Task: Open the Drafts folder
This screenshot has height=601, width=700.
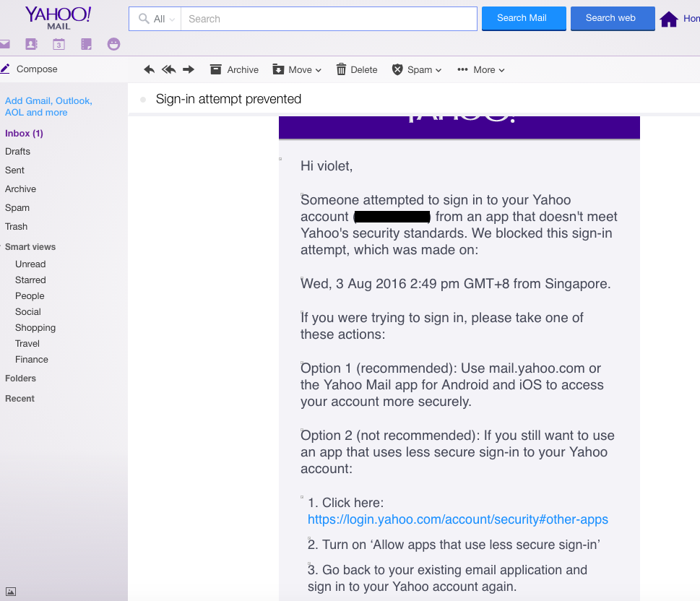Action: pos(18,152)
